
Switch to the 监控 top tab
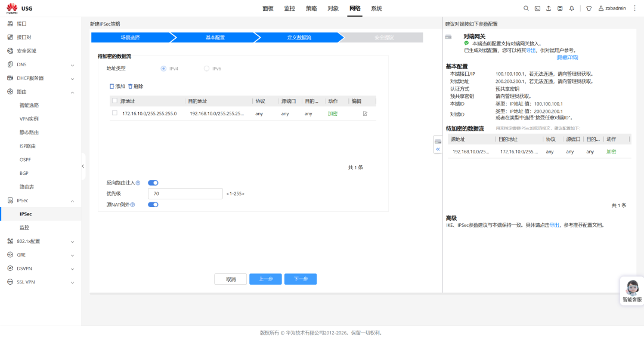[290, 8]
